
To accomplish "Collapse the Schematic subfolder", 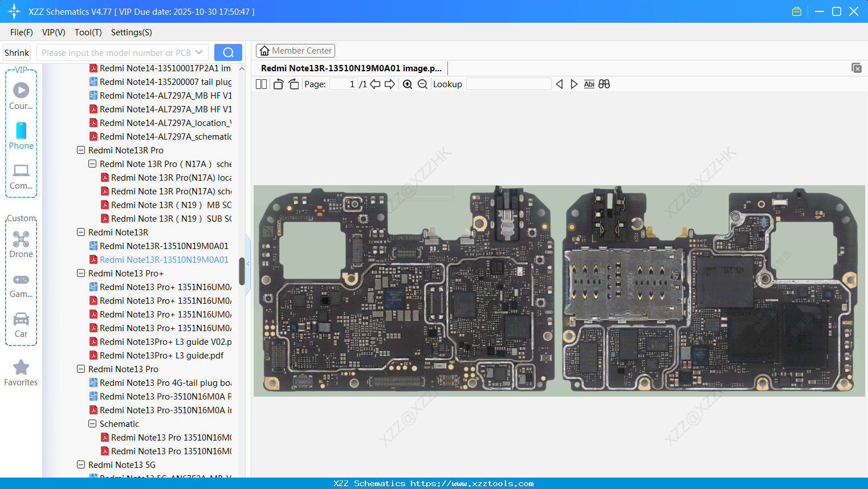I will [x=92, y=424].
